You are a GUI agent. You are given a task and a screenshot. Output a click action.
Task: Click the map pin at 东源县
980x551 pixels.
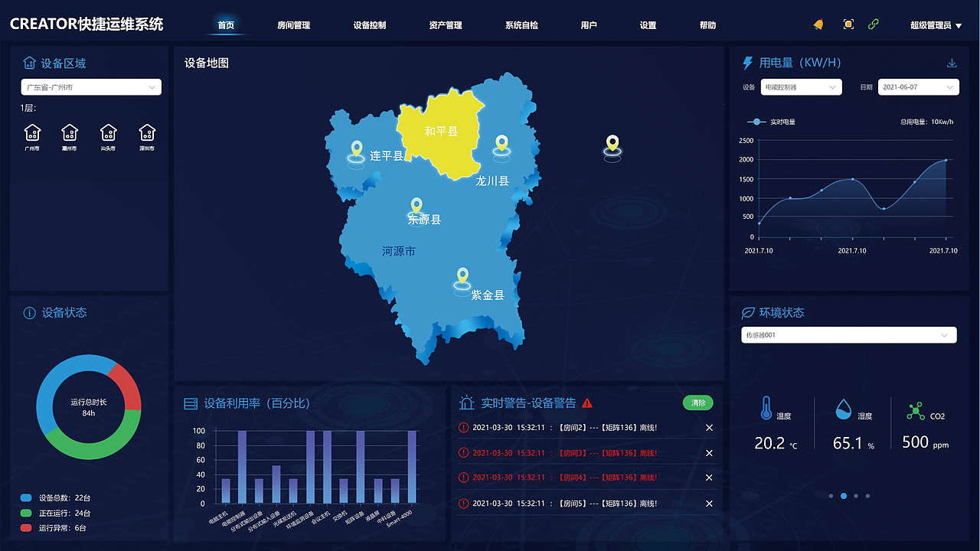(416, 207)
